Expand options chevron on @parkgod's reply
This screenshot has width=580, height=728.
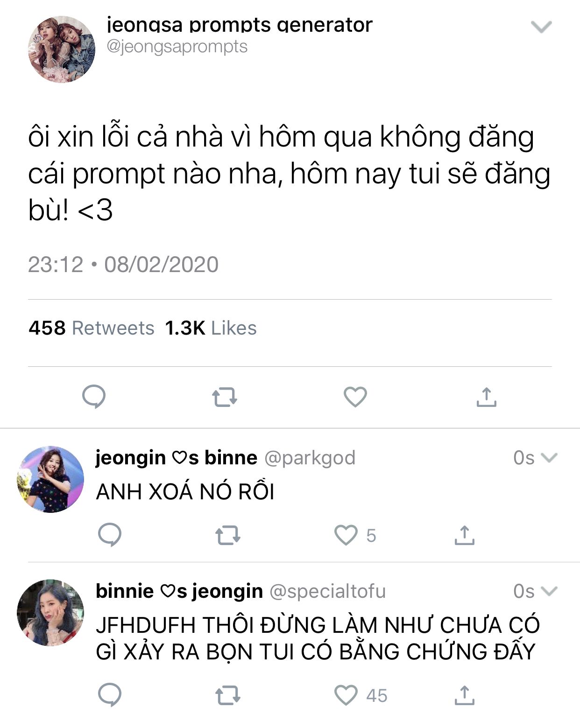549,458
